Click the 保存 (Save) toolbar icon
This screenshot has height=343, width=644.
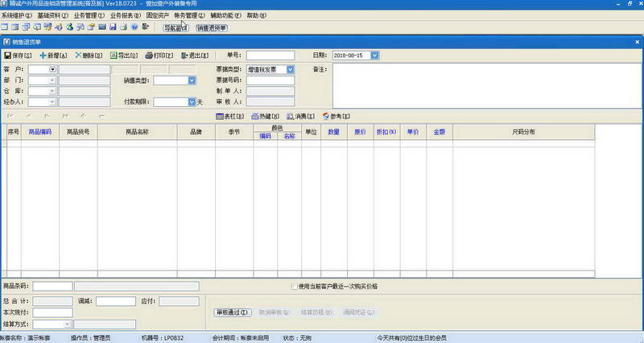(8, 56)
